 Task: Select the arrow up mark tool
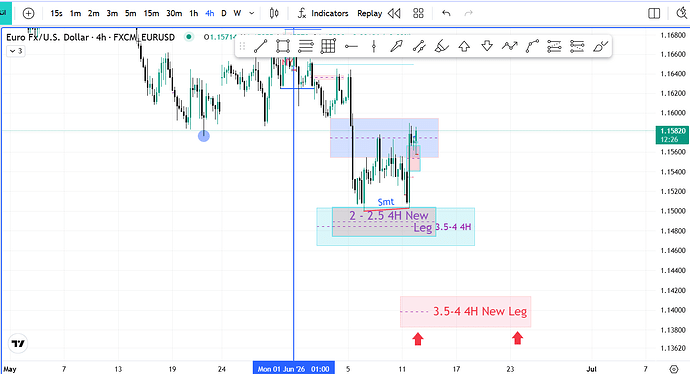pos(464,46)
